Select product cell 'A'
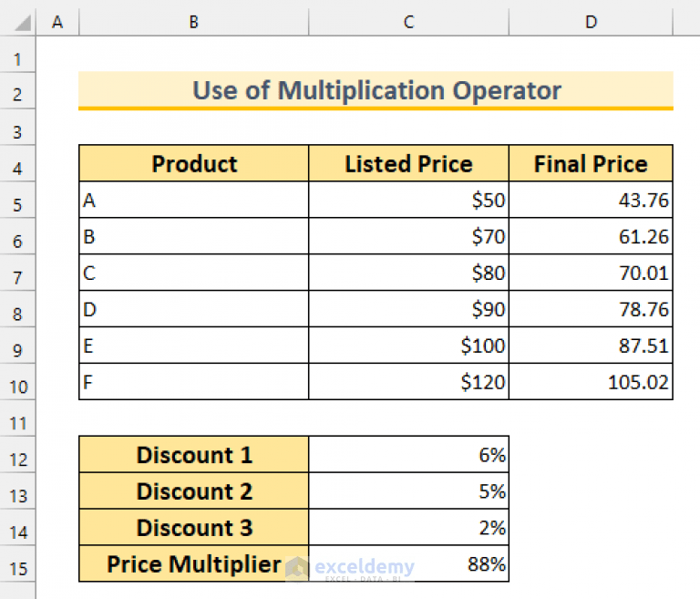Viewport: 700px width, 599px height. coord(194,200)
